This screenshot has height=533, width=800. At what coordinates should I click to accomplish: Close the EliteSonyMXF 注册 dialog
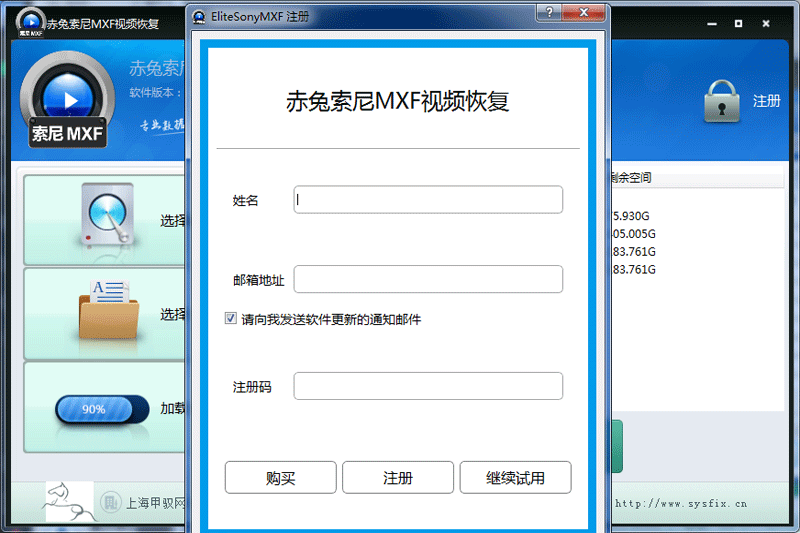584,12
